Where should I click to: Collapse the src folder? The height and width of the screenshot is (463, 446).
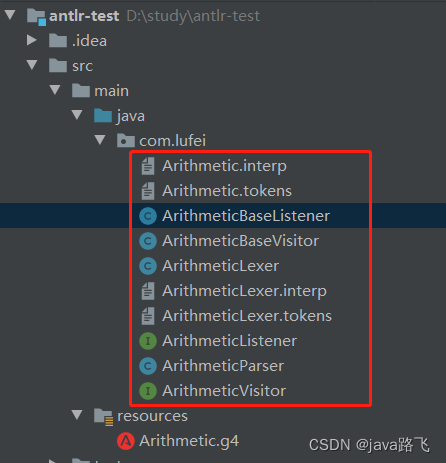click(x=32, y=65)
